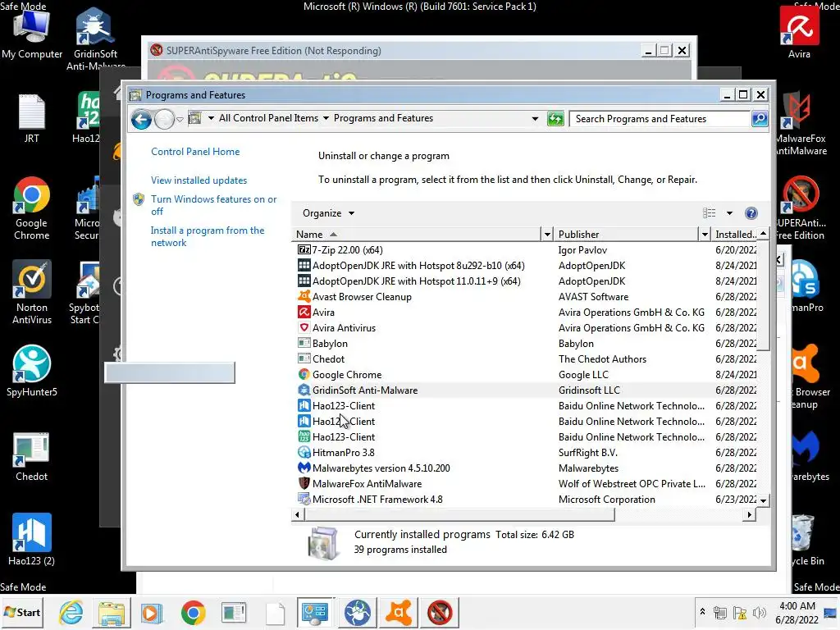
Task: Open Avira desktop shortcut
Action: click(799, 33)
